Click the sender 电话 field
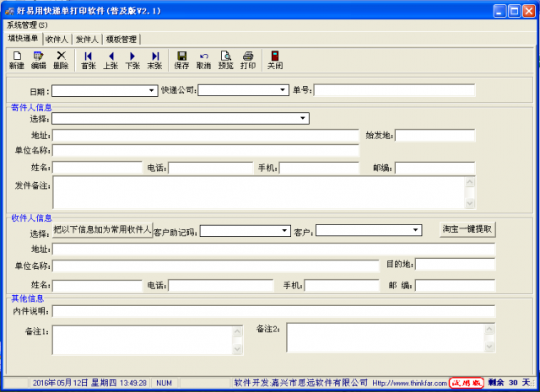This screenshot has height=392, width=540. point(210,168)
